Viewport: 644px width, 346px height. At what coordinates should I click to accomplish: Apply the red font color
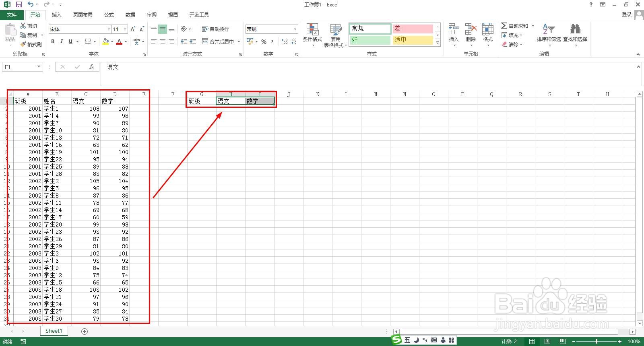(119, 41)
